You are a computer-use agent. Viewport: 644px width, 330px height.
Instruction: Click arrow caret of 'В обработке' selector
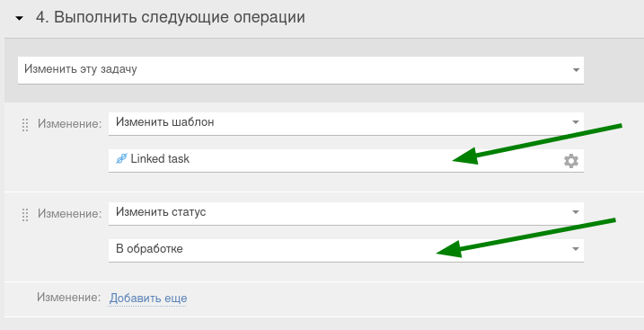(x=576, y=249)
